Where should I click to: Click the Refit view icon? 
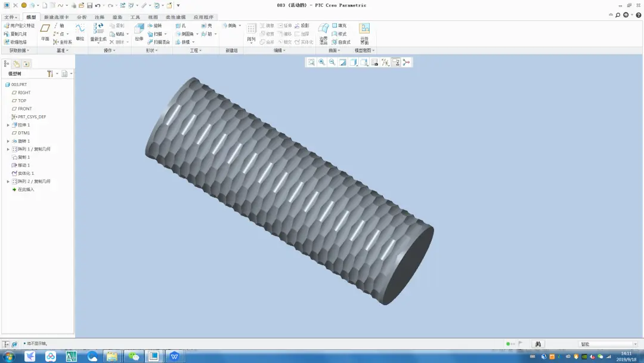pos(311,62)
